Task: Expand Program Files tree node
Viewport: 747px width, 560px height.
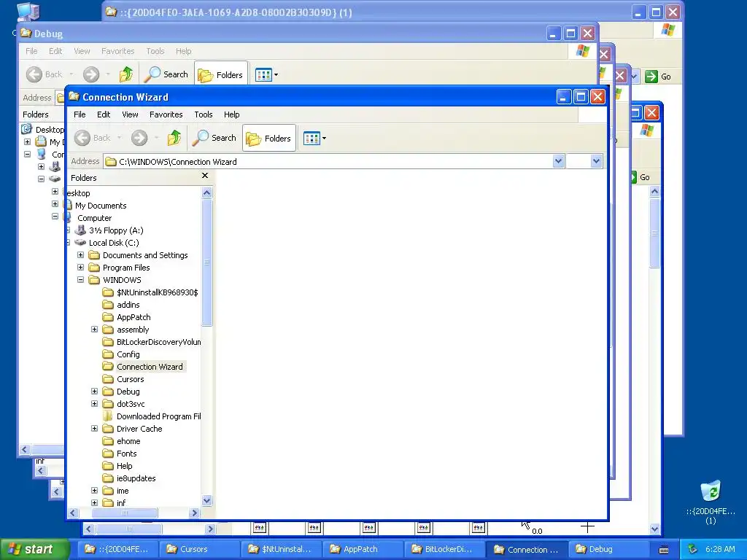Action: (x=80, y=267)
